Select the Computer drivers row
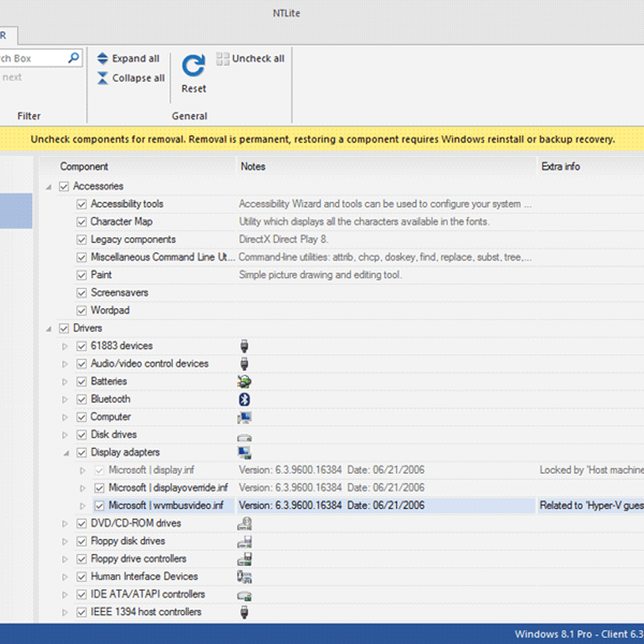The image size is (644, 644). [359, 417]
